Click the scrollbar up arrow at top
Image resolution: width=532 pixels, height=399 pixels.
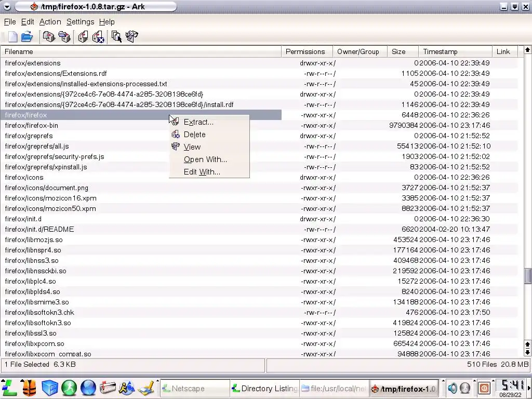(x=528, y=50)
